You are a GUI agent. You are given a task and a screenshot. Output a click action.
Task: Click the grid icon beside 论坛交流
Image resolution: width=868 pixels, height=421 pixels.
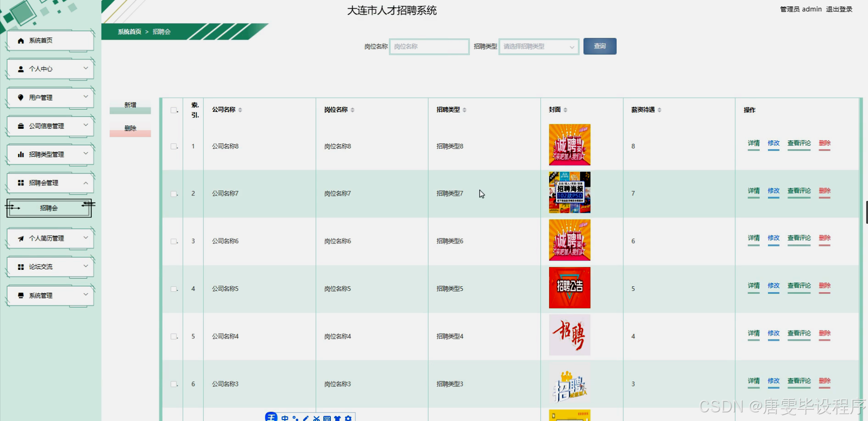pos(21,267)
